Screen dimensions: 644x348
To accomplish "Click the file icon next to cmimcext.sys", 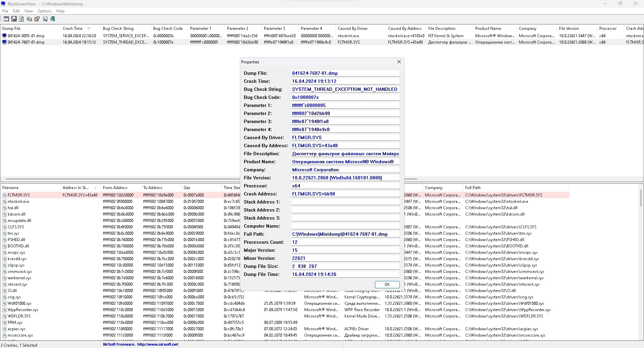I will coord(5,272).
